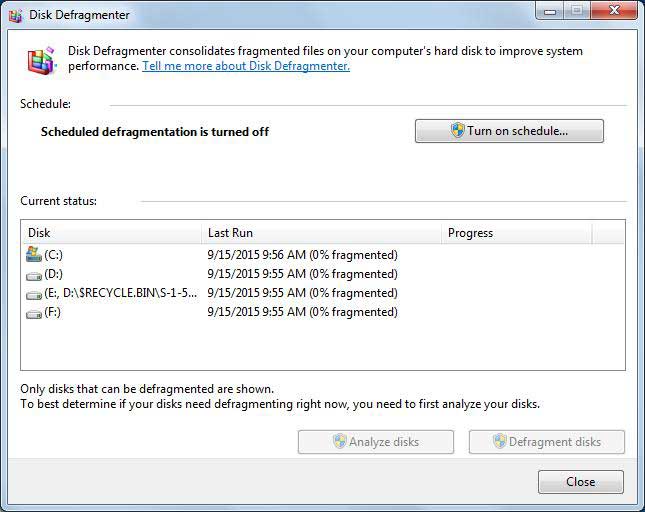Click last run entry in the E: row

point(302,293)
